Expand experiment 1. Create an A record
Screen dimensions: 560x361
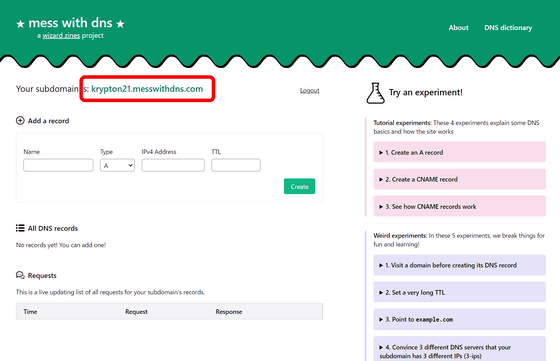459,152
